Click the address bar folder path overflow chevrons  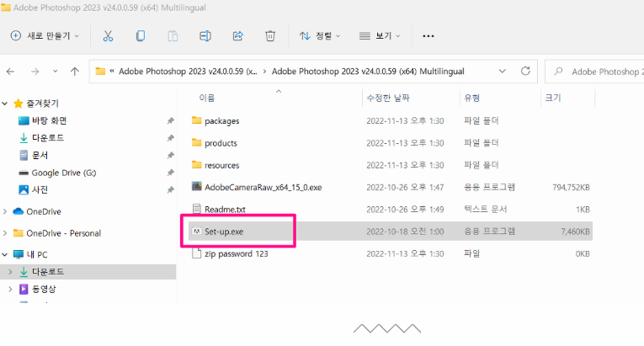112,72
